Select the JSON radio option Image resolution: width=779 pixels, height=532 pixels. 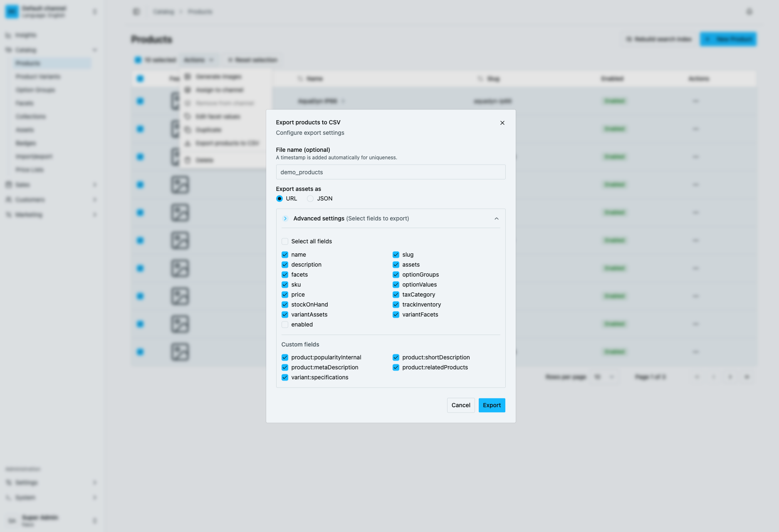[310, 198]
